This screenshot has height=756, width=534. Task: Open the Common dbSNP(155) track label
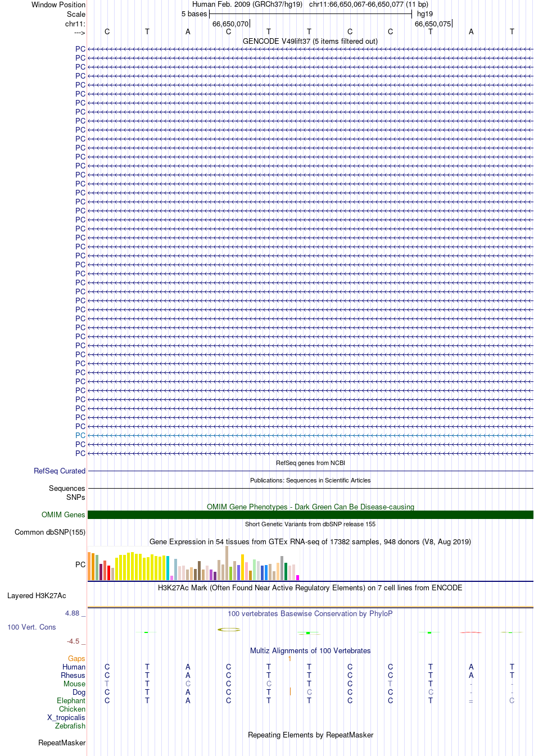50,532
